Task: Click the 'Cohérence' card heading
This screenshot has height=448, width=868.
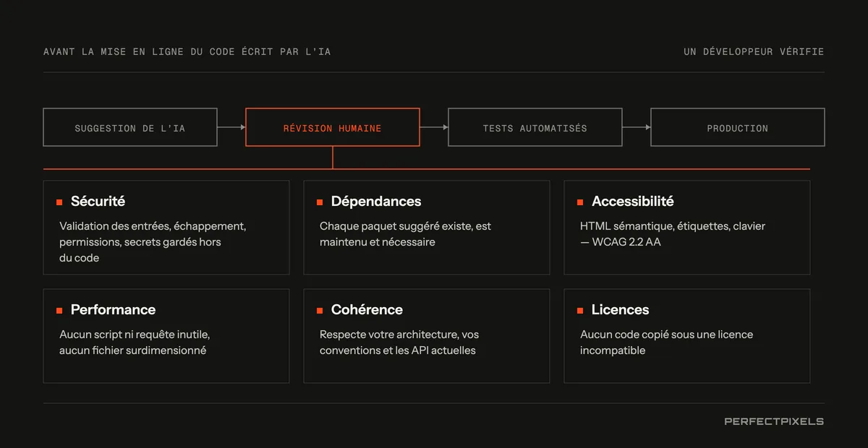Action: 367,310
